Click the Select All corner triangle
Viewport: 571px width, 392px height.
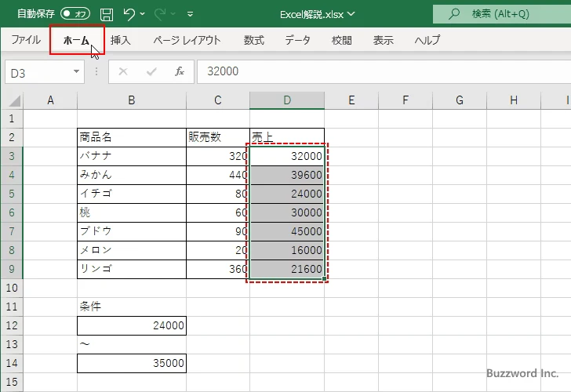tap(14, 100)
